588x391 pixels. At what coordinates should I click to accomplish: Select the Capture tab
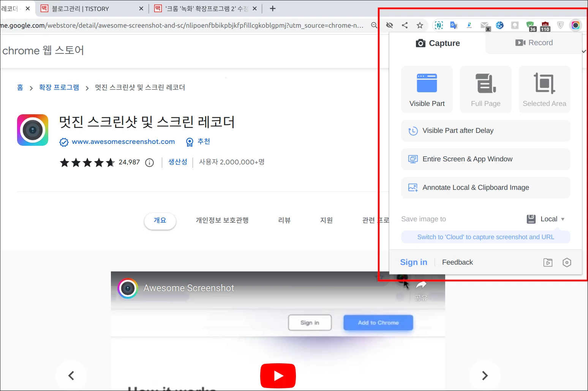click(x=438, y=43)
